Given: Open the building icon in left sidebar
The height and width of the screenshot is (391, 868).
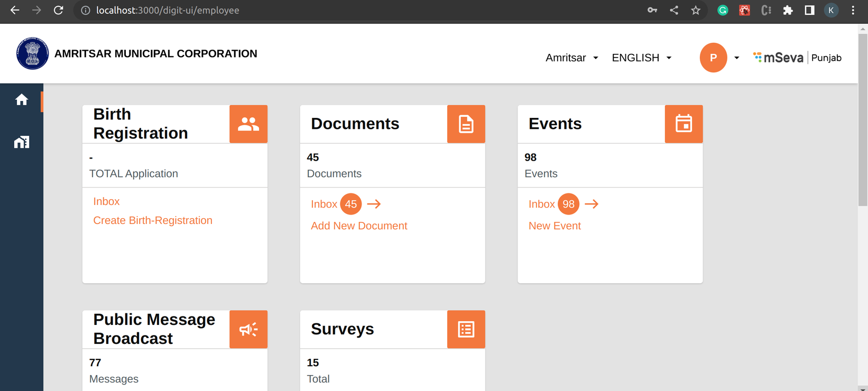Looking at the screenshot, I should point(21,142).
